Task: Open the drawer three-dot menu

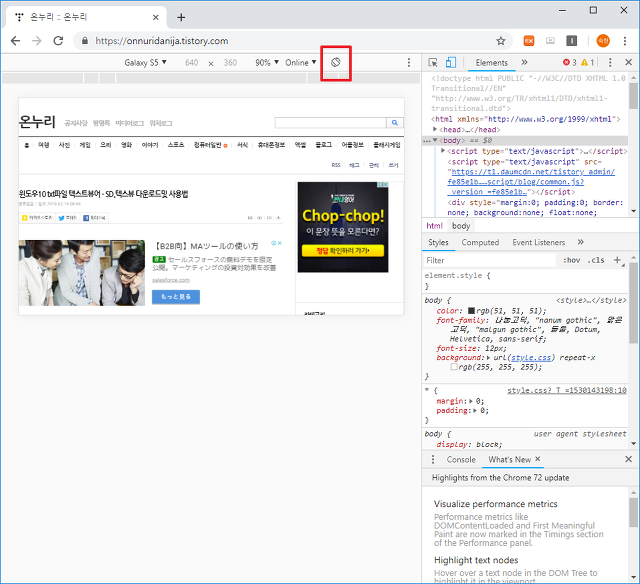Action: click(433, 460)
